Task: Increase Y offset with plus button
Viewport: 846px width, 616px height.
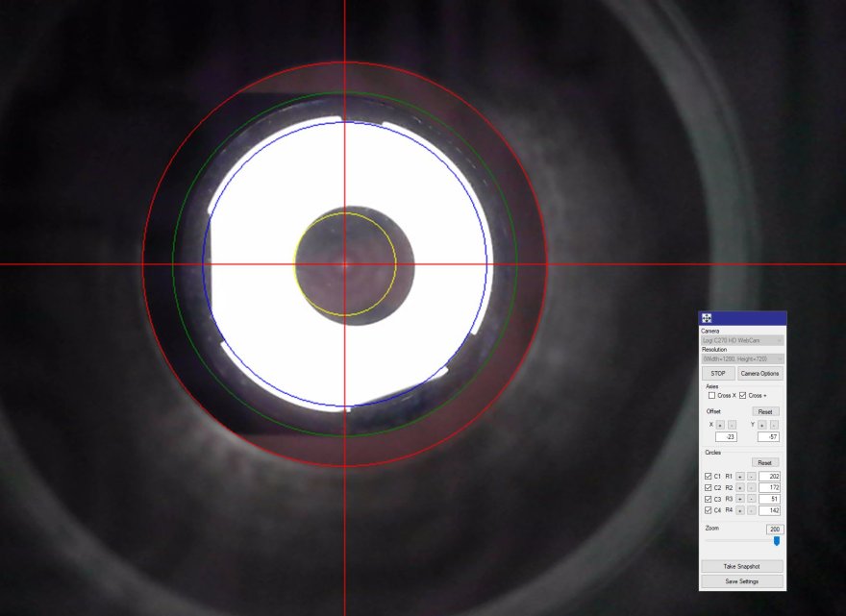Action: point(763,424)
